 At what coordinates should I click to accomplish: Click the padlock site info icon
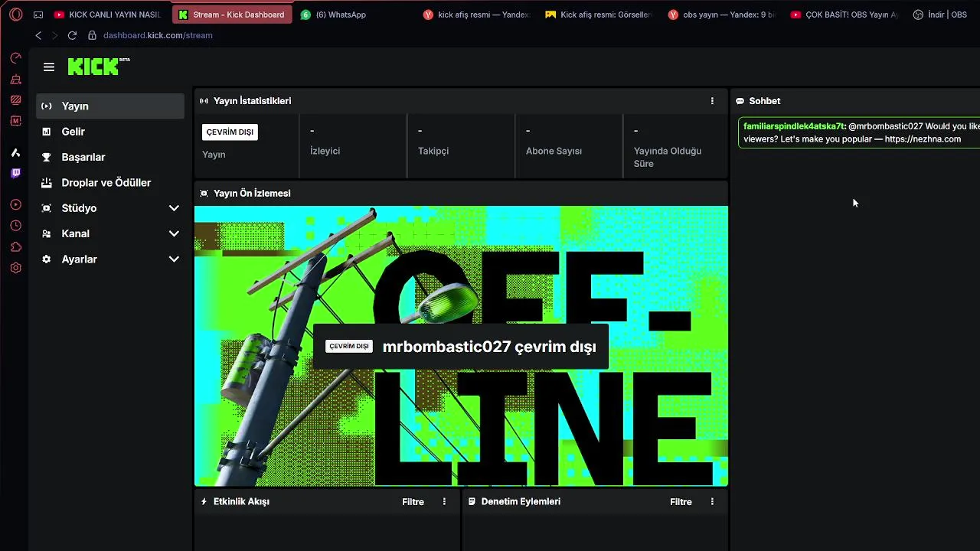click(x=92, y=35)
